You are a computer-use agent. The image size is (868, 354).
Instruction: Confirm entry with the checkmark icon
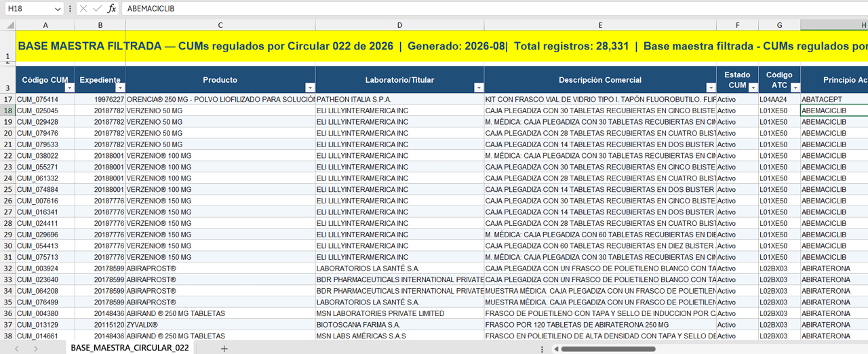pos(98,9)
